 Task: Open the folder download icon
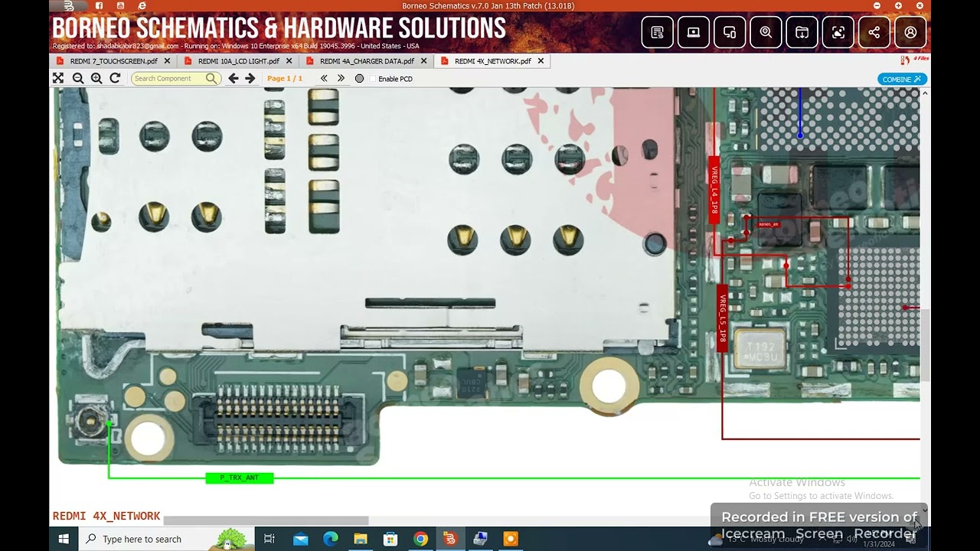point(802,32)
